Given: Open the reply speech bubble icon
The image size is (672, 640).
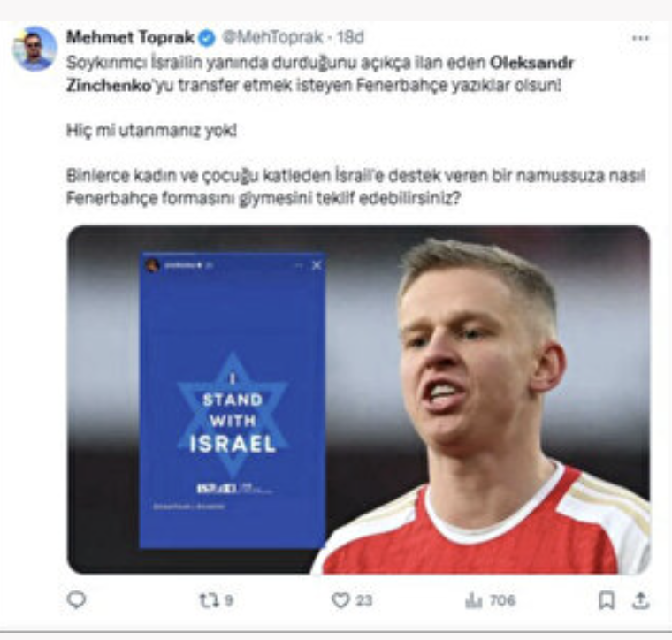Looking at the screenshot, I should [77, 599].
